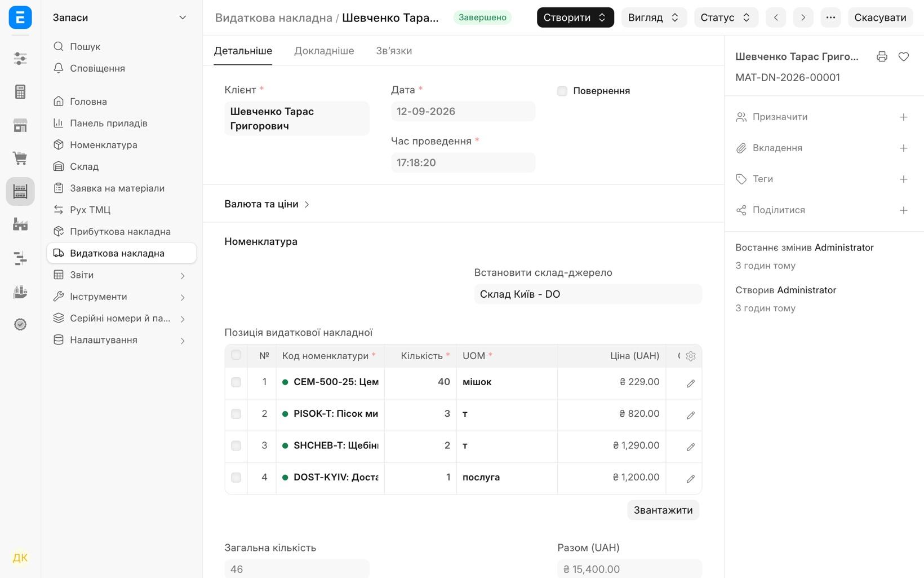
Task: Open the shopping cart module icon
Action: 20,158
